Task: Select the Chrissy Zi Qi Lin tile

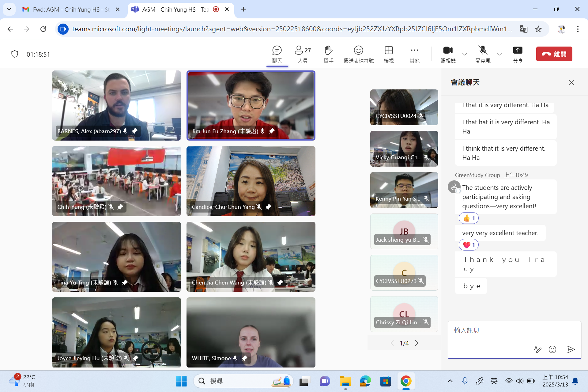Action: (x=404, y=314)
